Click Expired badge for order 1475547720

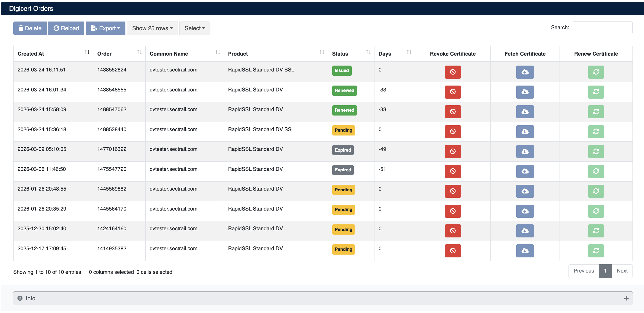[x=343, y=170]
